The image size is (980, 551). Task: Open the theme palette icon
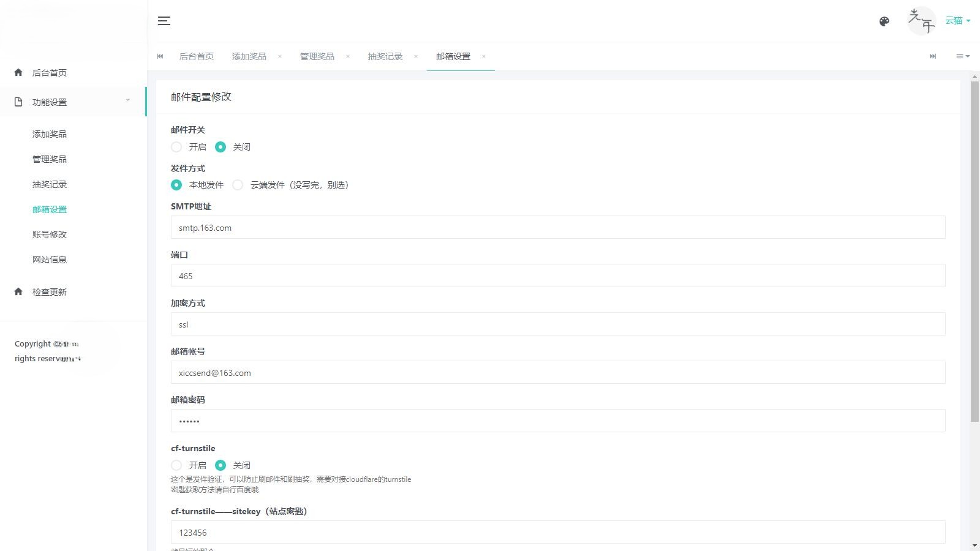pyautogui.click(x=884, y=21)
